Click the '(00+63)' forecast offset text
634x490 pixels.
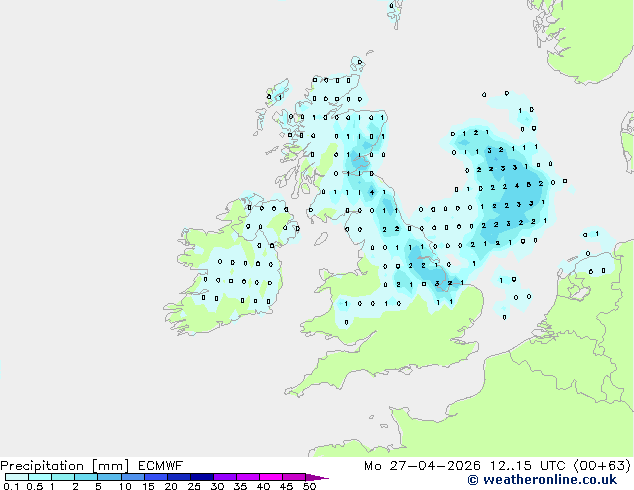click(602, 466)
